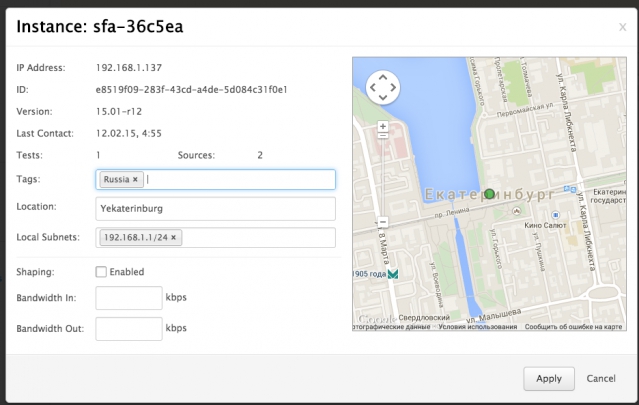Click the metro station icon near 1905 года
639x405 pixels.
392,274
